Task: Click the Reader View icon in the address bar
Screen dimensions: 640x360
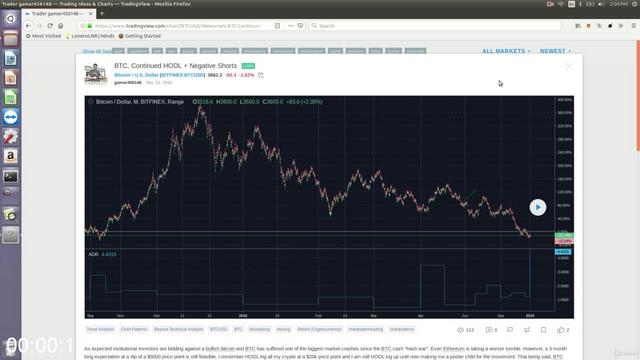Action: point(278,26)
